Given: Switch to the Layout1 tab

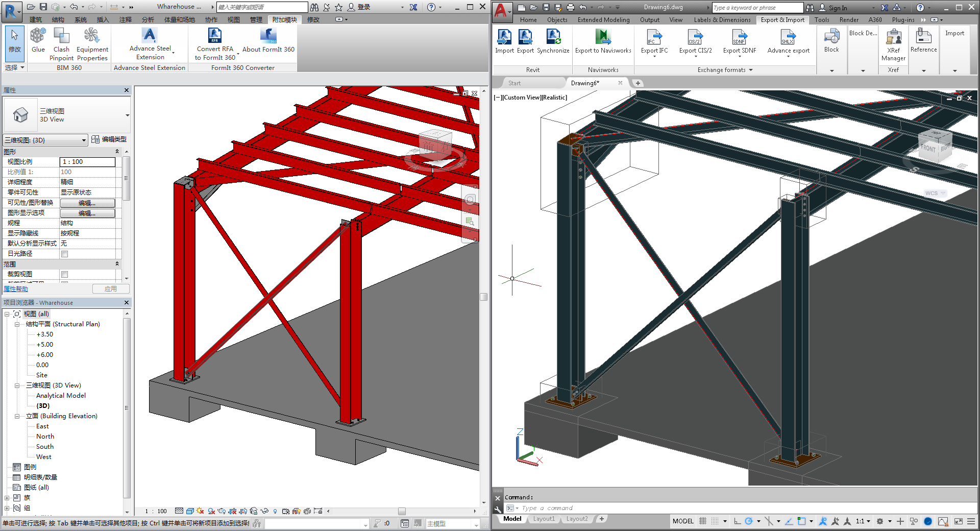Looking at the screenshot, I should click(x=544, y=518).
